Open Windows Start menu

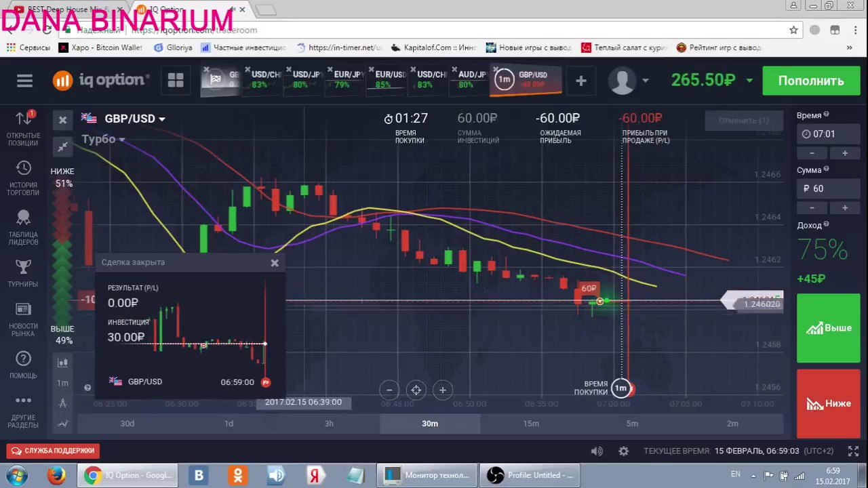tap(15, 475)
